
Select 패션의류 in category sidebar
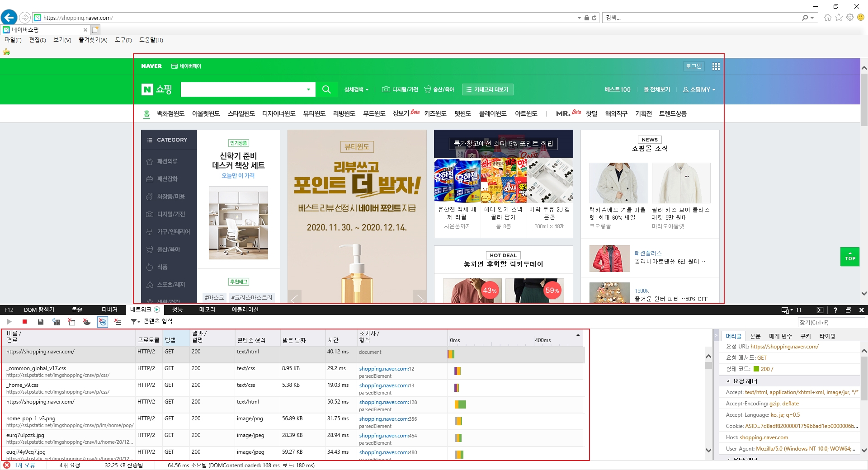pos(162,161)
